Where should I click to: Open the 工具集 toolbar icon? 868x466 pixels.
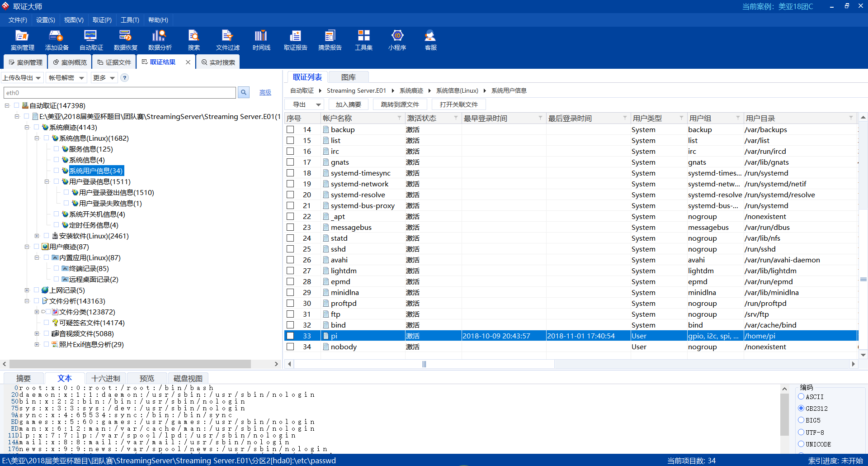tap(363, 40)
